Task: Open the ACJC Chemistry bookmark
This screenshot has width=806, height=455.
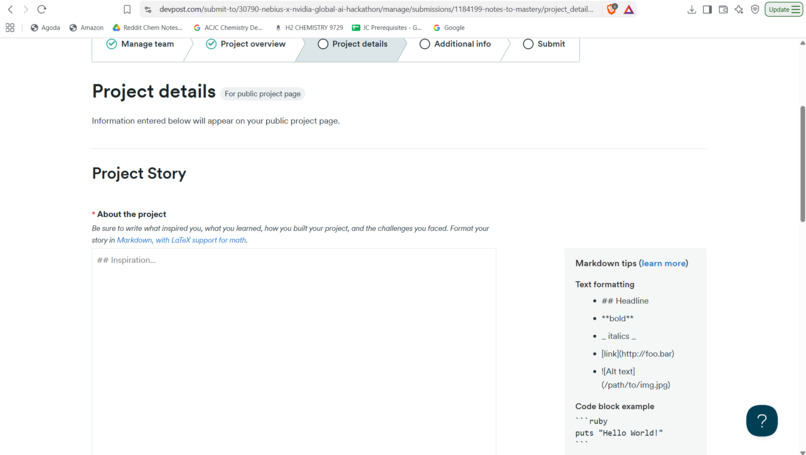Action: pyautogui.click(x=228, y=28)
